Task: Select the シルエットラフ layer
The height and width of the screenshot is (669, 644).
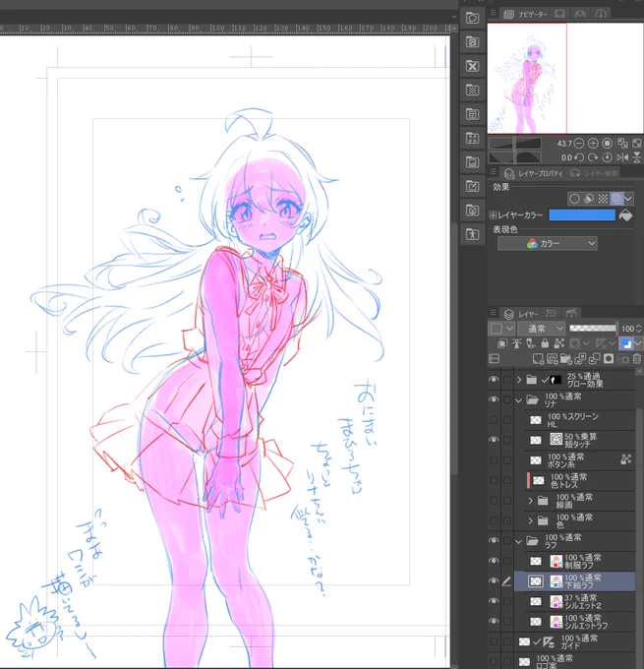Action: click(585, 621)
